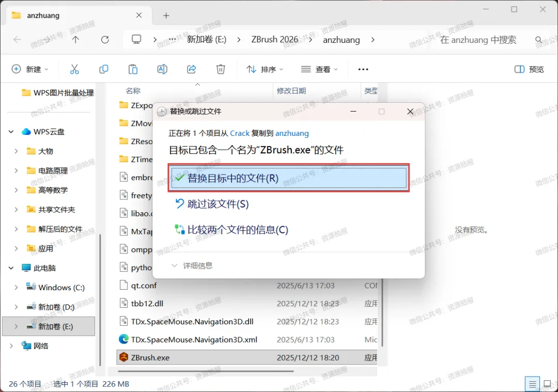Click the Delete trash can icon
This screenshot has height=392, width=558.
(x=221, y=69)
